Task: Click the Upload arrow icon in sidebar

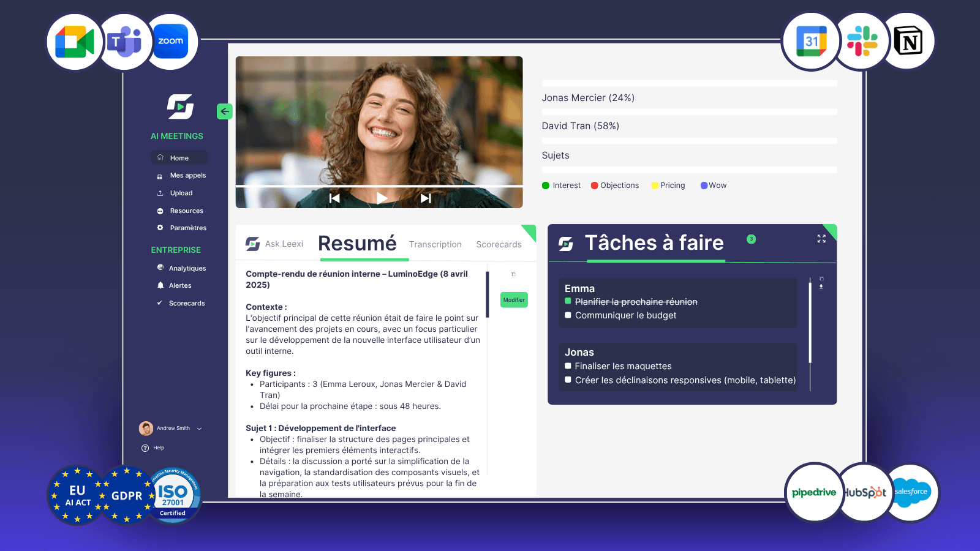Action: tap(160, 193)
